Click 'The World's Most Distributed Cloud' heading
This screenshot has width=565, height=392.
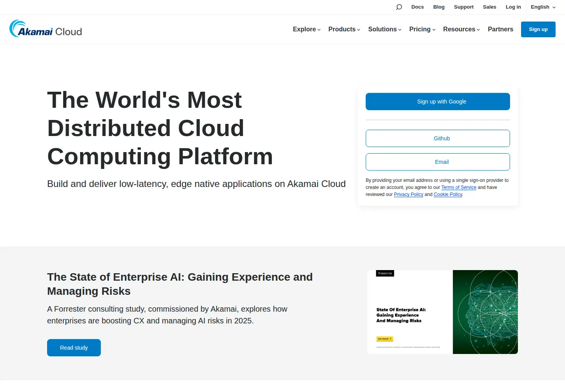[x=160, y=128]
